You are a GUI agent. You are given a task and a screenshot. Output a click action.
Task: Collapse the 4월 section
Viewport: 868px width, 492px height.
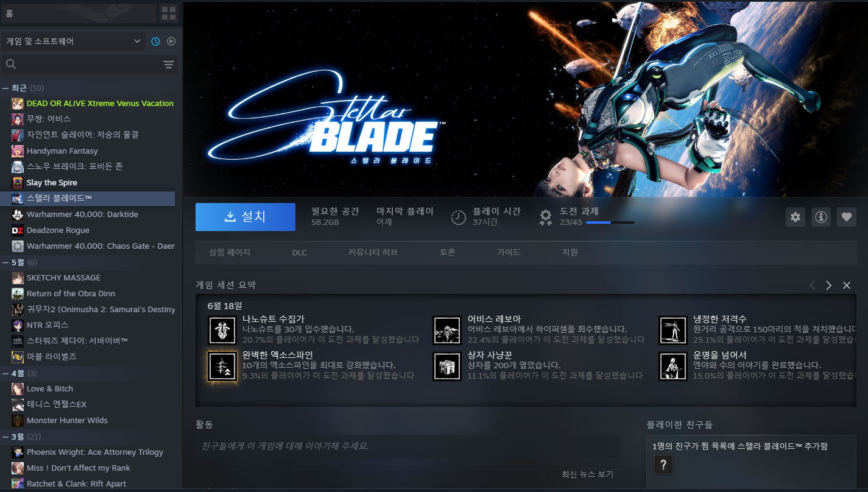click(x=5, y=373)
